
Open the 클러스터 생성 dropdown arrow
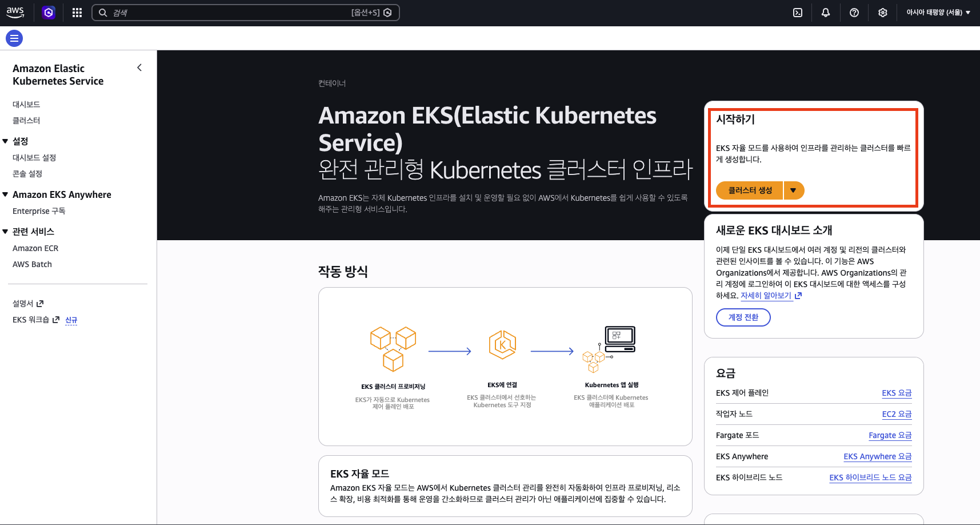point(794,190)
